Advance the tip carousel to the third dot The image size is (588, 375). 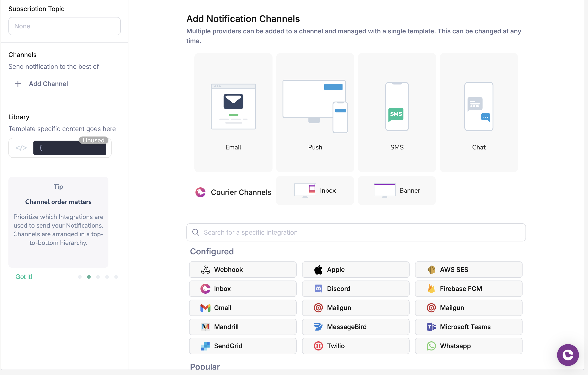click(98, 277)
